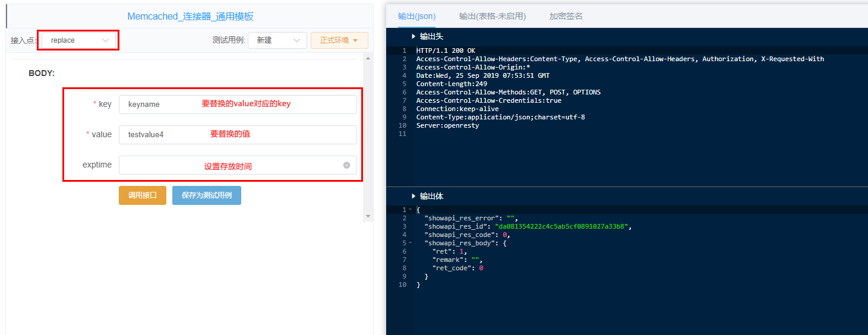Open the 正式环境 environment dropdown
The height and width of the screenshot is (335, 868).
339,40
